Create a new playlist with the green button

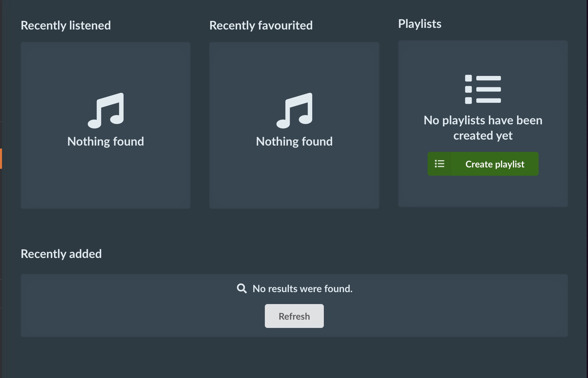coord(483,164)
